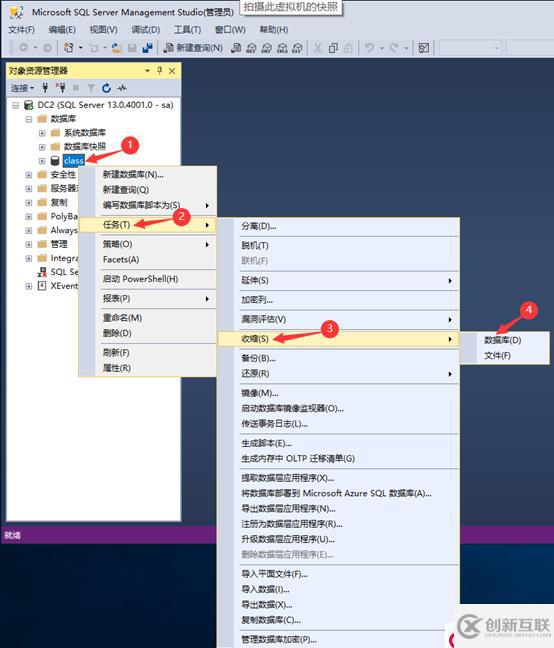Collapse the DC2 server node
Image resolution: width=554 pixels, height=648 pixels.
pyautogui.click(x=16, y=105)
